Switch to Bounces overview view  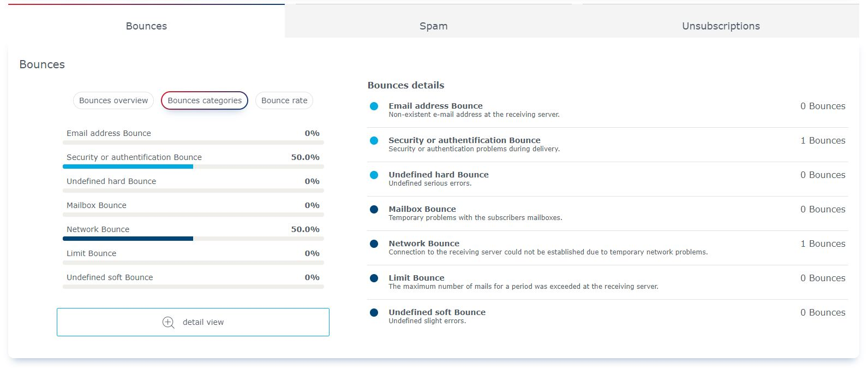click(x=113, y=100)
